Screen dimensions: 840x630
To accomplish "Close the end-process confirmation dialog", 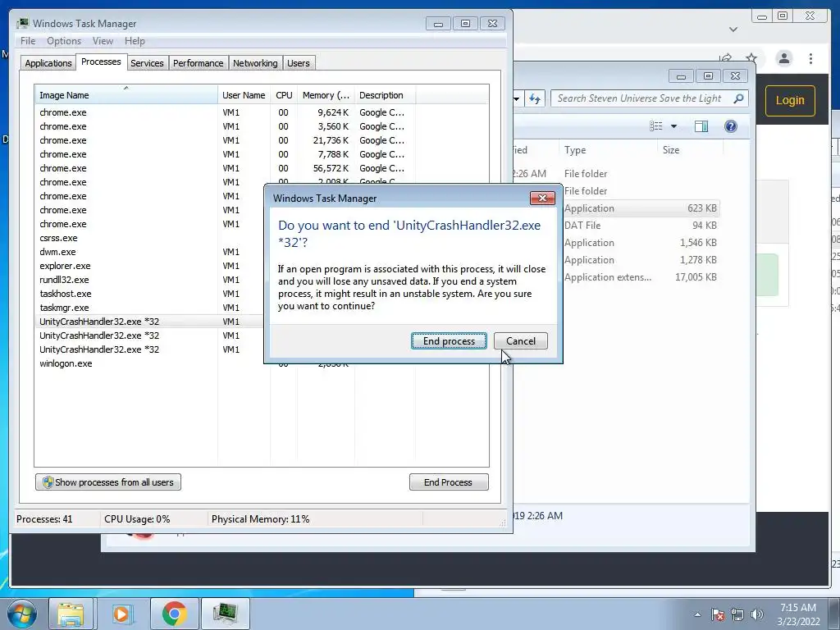I will [x=542, y=199].
